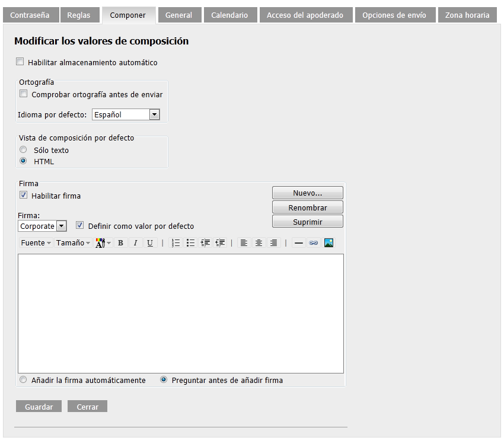The width and height of the screenshot is (504, 447).
Task: Switch to the Contraseña tab
Action: (31, 15)
